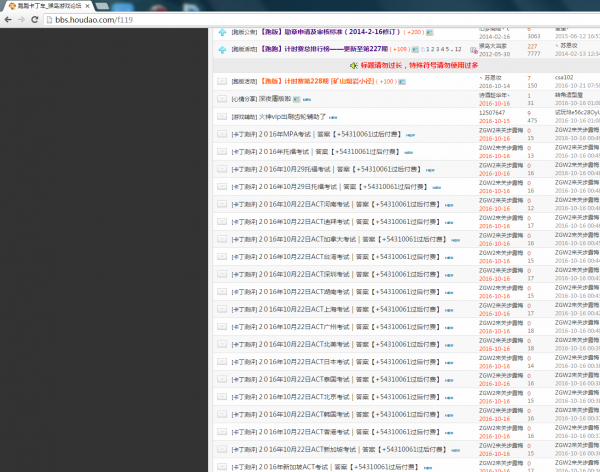Open the 深夜屠板殿 thread
This screenshot has width=600, height=472.
pos(275,99)
